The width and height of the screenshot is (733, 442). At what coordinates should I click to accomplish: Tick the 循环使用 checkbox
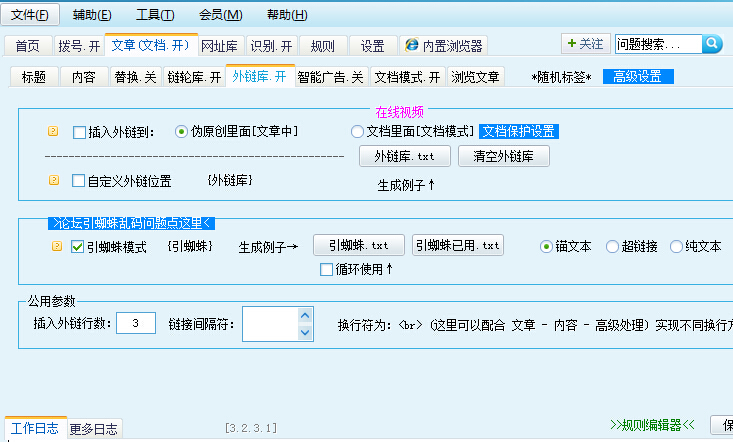pyautogui.click(x=326, y=269)
